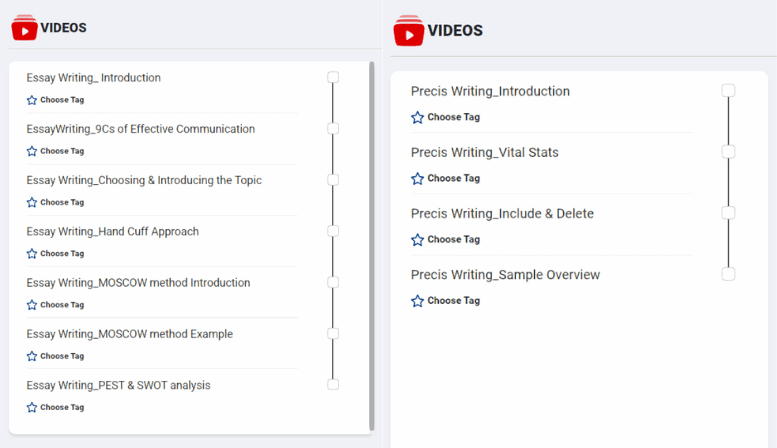The image size is (777, 448).
Task: Click star icon under Precis Writing_Introduction
Action: point(417,117)
